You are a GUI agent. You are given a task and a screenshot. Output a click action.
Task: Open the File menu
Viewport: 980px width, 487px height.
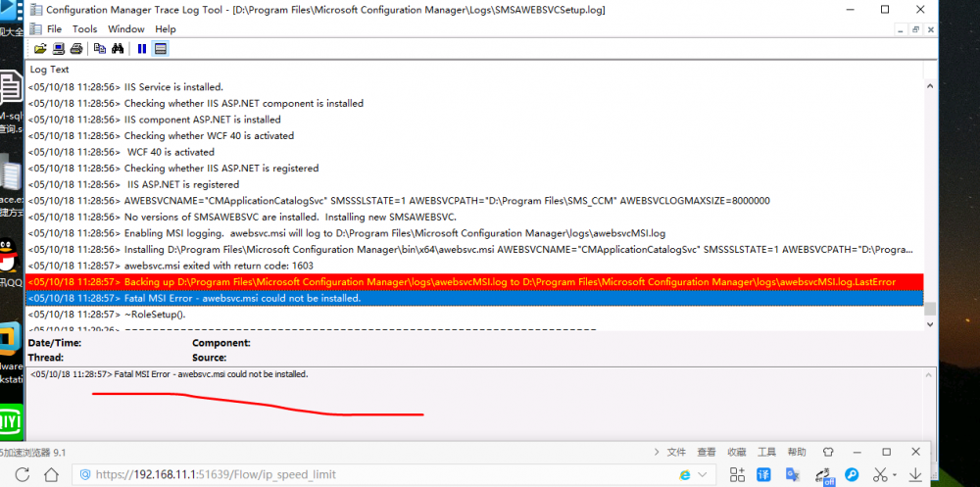pos(54,28)
